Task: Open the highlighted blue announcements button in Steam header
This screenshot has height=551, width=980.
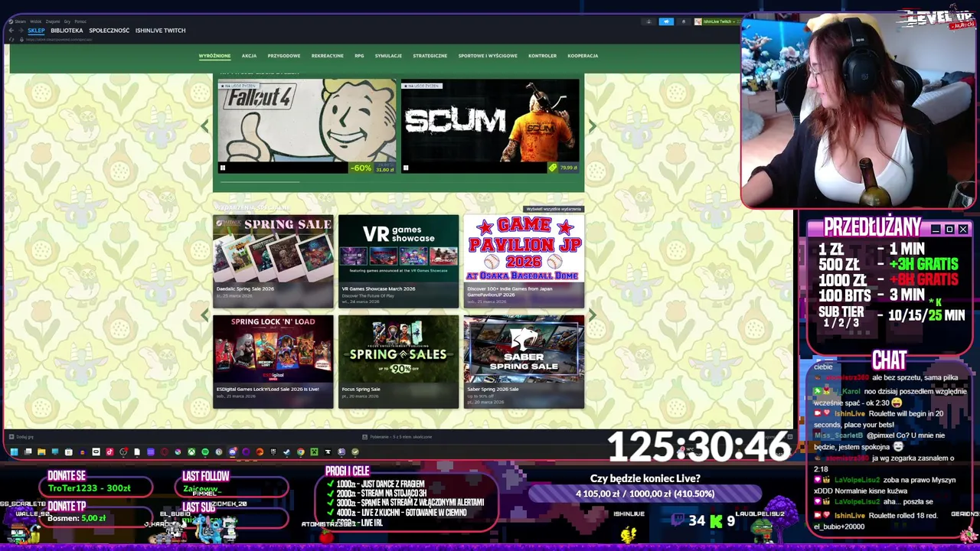Action: tap(666, 21)
